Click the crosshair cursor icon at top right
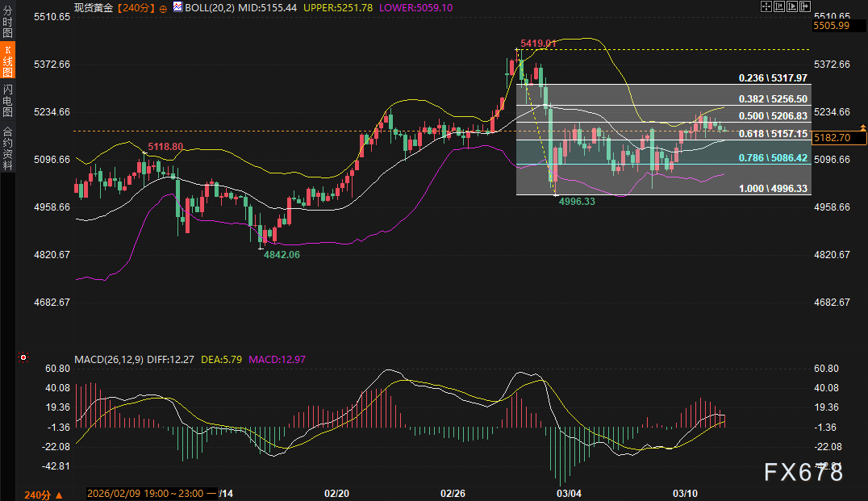This screenshot has width=868, height=501. click(766, 6)
